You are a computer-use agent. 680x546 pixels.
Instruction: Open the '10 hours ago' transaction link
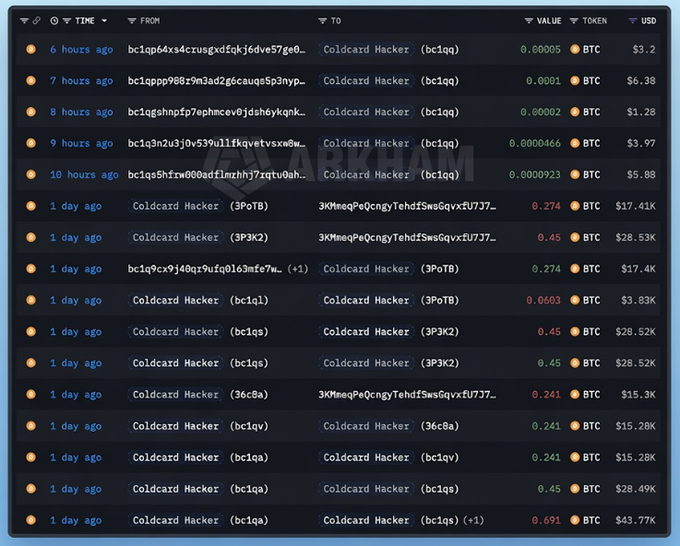pos(84,175)
